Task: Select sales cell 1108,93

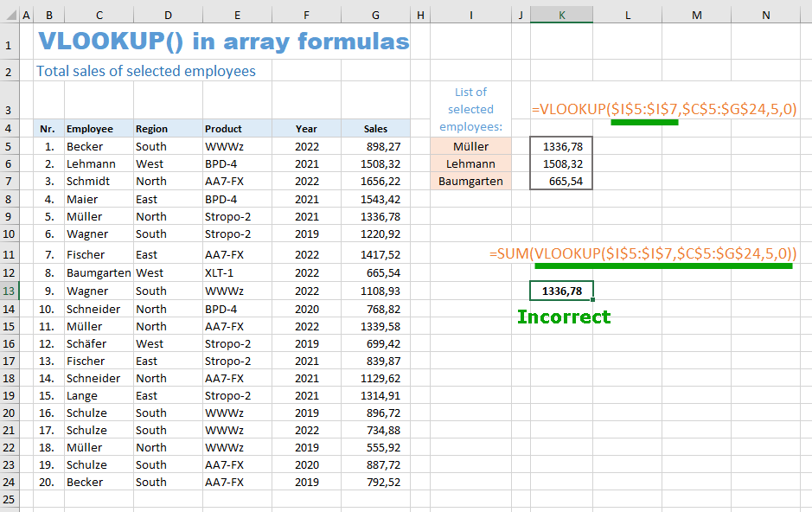Action: pyautogui.click(x=375, y=291)
